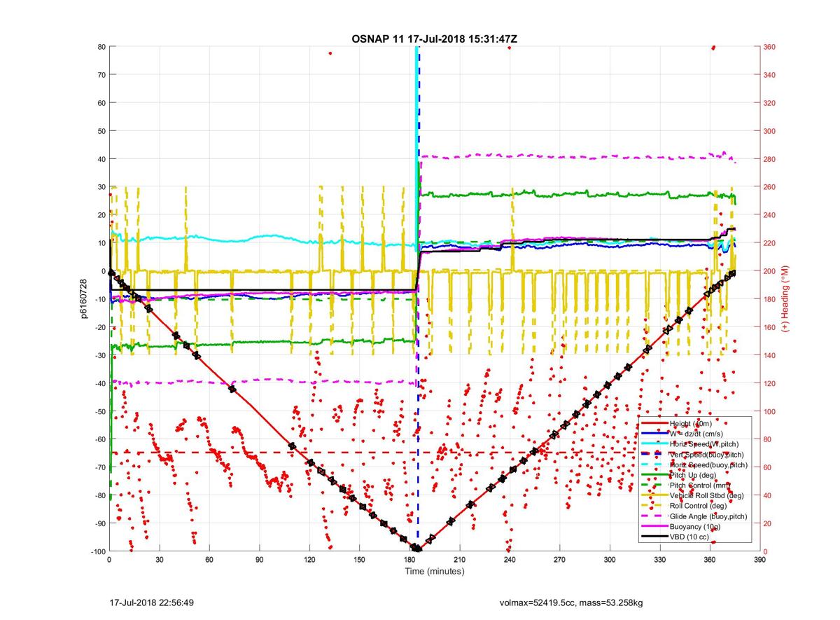
Task: Pick the 'Horiz Speed(buoy,pitch)' legend entry
Action: (708, 464)
